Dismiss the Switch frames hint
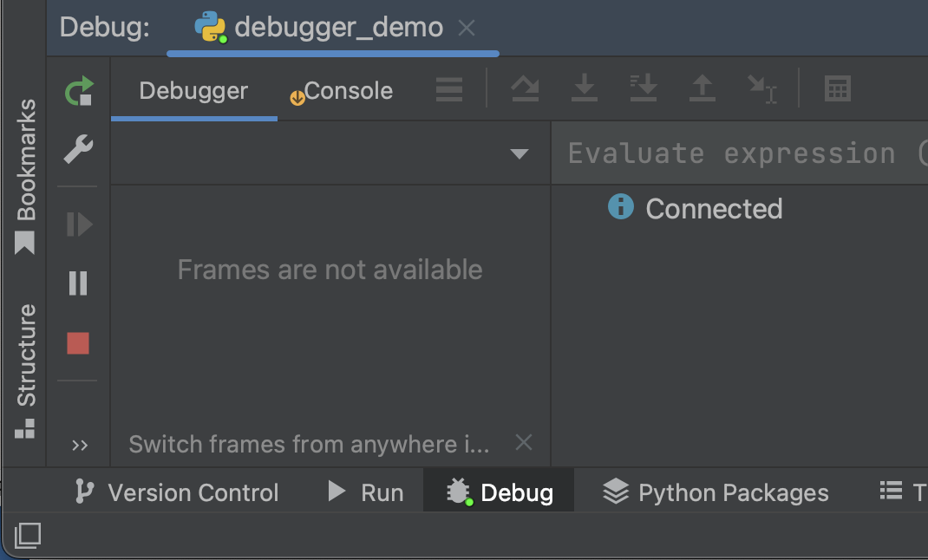Screen dimensions: 928x560 point(523,443)
